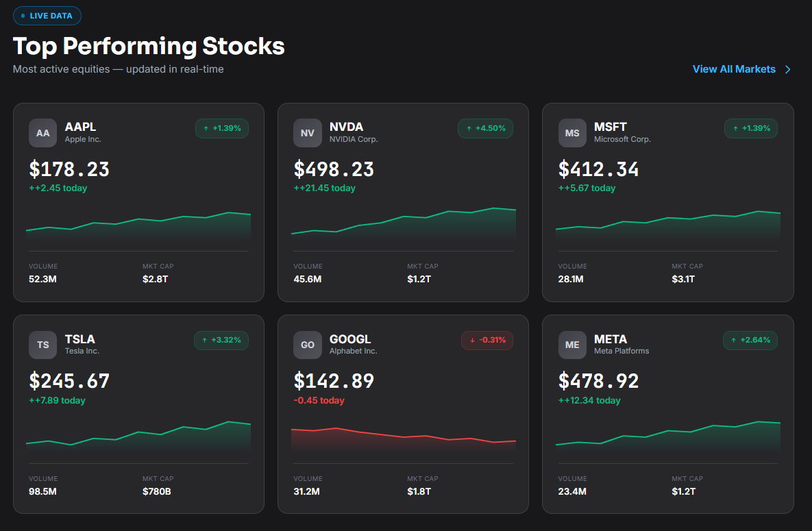This screenshot has height=531, width=812.
Task: Click the MS avatar icon for Microsoft
Action: coord(572,133)
